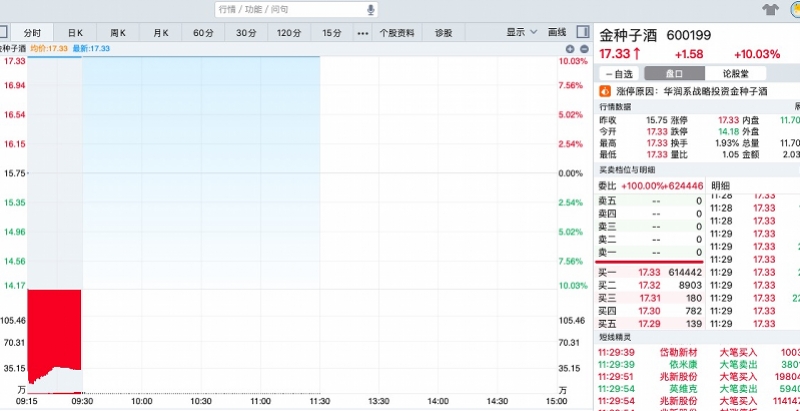Viewport: 800px width, 411px height.
Task: Click the 买三 bid row at 17.31
Action: coord(650,298)
